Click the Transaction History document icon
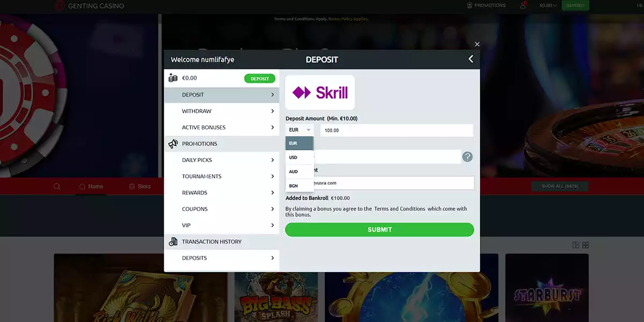This screenshot has width=644, height=322. coord(173,241)
